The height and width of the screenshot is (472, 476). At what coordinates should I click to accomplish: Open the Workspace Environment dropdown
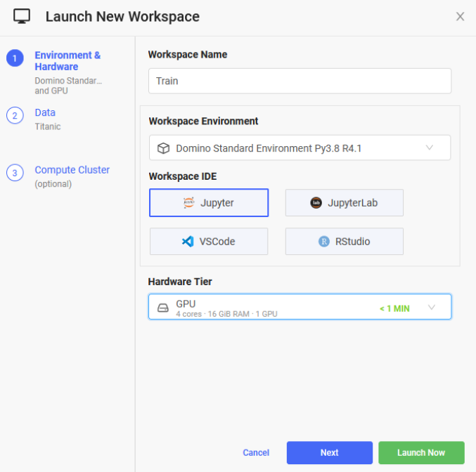(x=300, y=147)
